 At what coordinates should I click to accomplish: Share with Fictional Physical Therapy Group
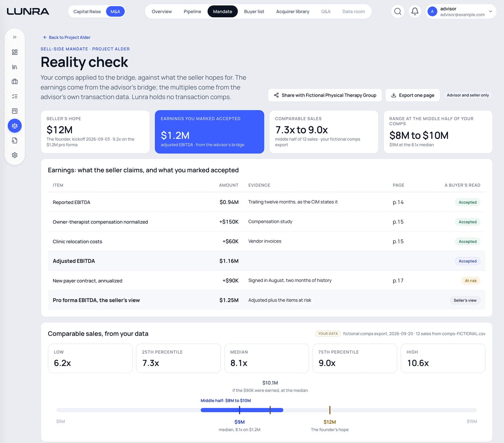tap(325, 95)
